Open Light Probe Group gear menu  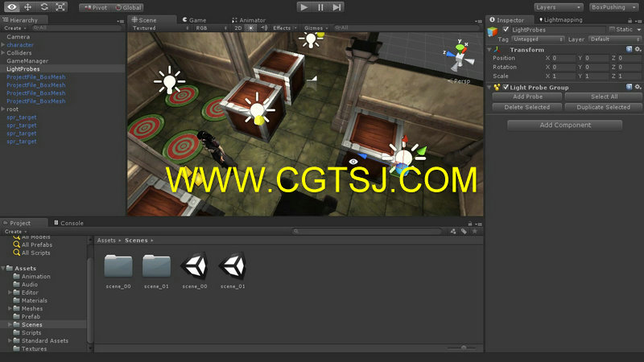pos(638,87)
